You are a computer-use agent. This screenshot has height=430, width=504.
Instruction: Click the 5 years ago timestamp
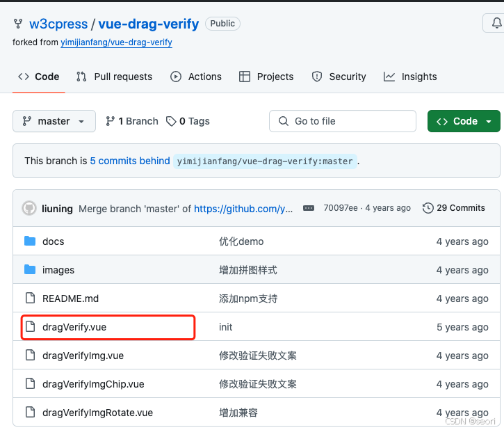(462, 327)
